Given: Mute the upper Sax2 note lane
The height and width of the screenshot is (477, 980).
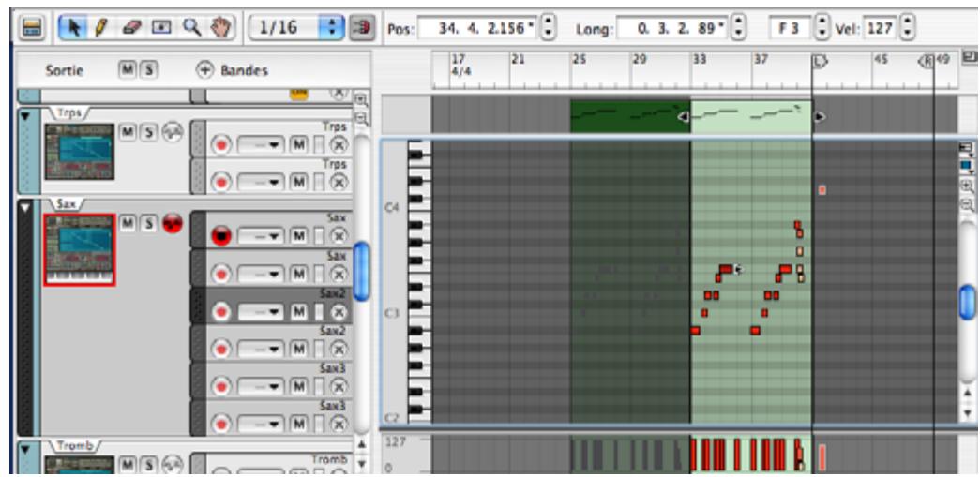Looking at the screenshot, I should pyautogui.click(x=300, y=311).
